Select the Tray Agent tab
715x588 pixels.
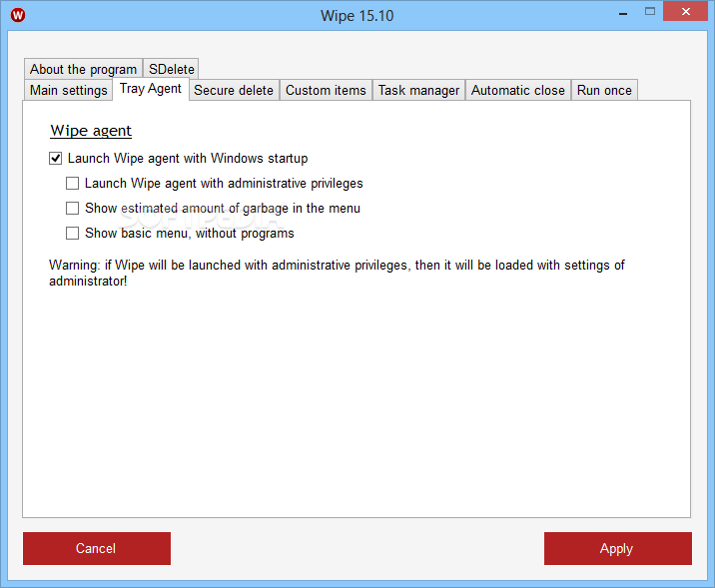(x=151, y=89)
